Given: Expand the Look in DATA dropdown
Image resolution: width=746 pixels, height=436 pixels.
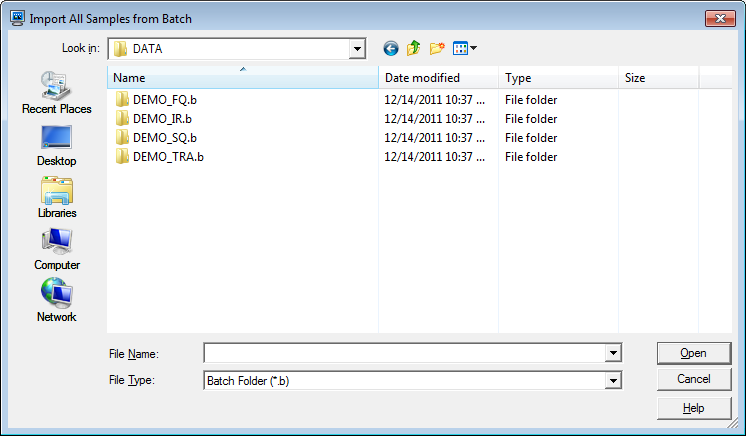Looking at the screenshot, I should pos(357,49).
